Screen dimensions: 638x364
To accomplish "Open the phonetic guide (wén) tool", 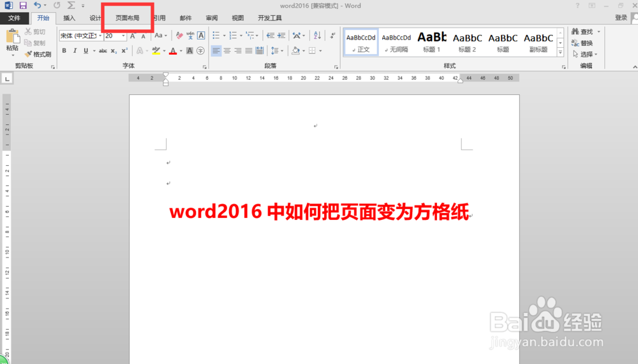I will coord(190,36).
